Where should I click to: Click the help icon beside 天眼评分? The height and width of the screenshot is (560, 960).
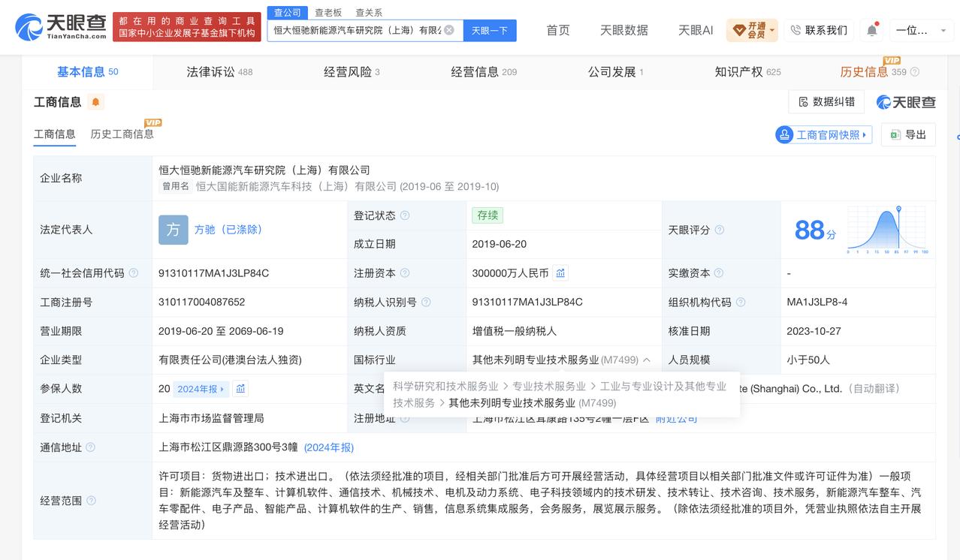(x=719, y=230)
